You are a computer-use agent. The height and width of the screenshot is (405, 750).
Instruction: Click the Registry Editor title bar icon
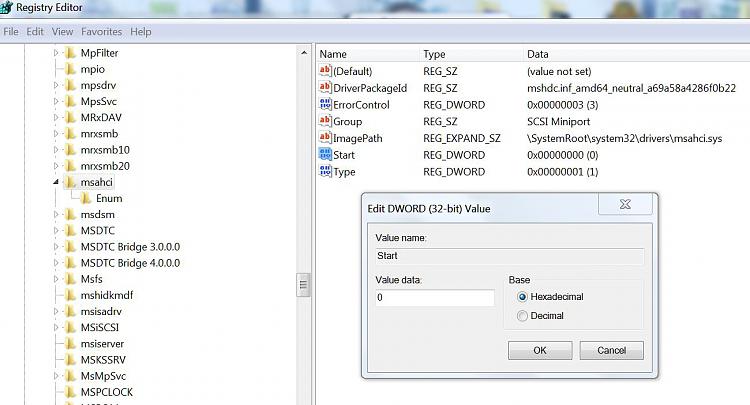point(6,7)
